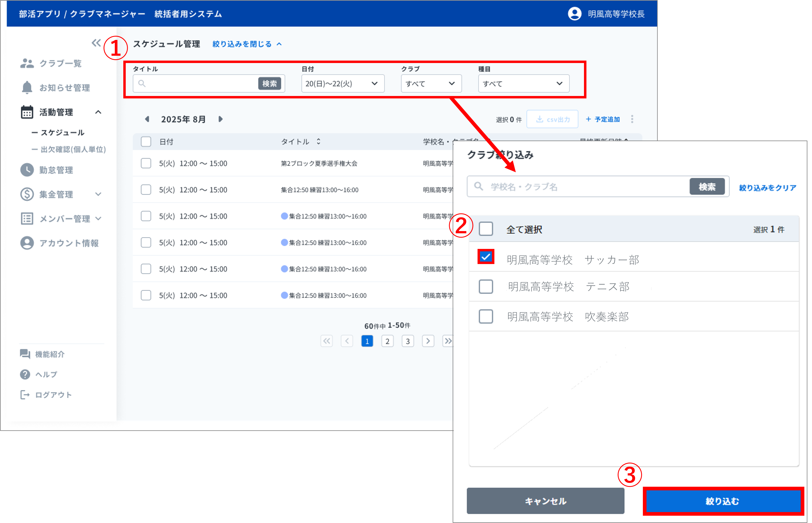Click the ログアウト exit icon
Screen dimensions: 812x523
click(25, 395)
